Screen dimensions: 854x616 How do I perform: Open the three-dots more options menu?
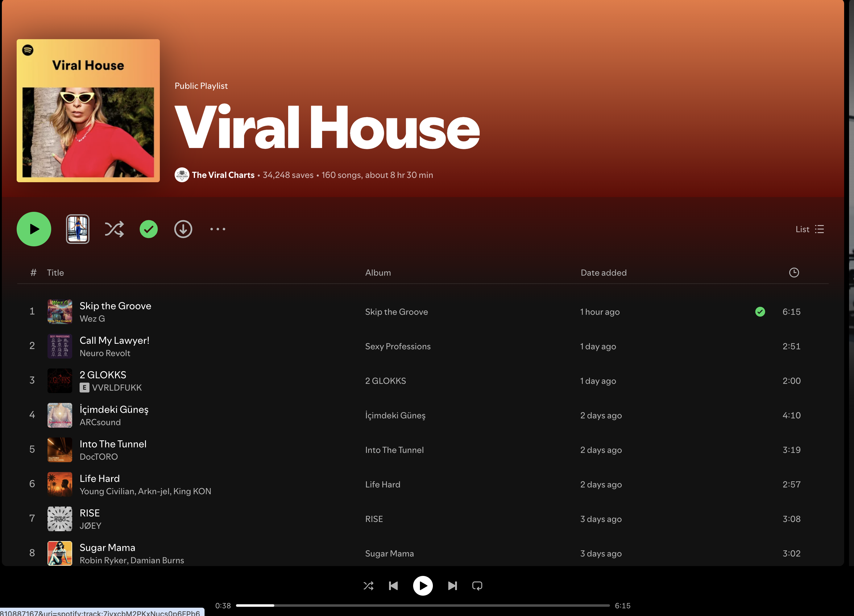click(x=218, y=229)
